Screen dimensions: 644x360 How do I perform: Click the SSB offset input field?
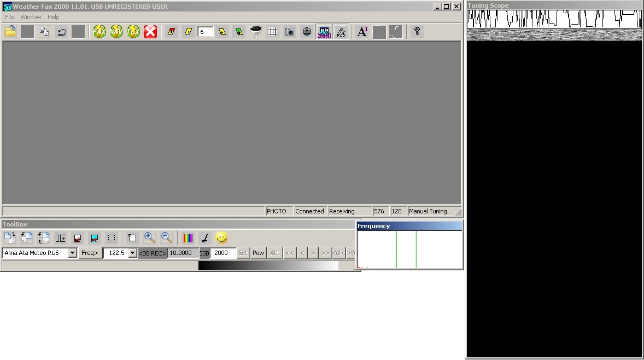pyautogui.click(x=223, y=253)
